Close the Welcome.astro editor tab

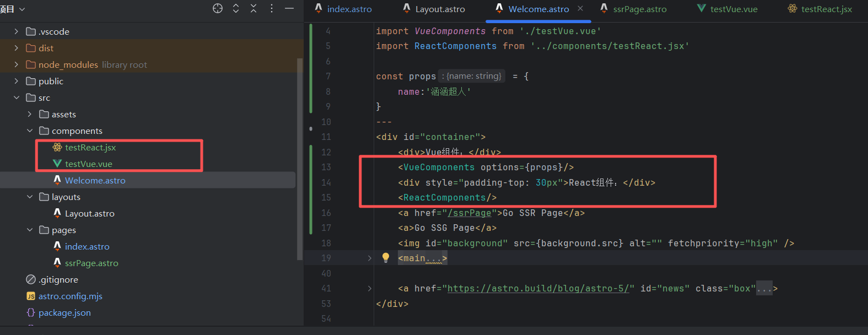pos(580,8)
